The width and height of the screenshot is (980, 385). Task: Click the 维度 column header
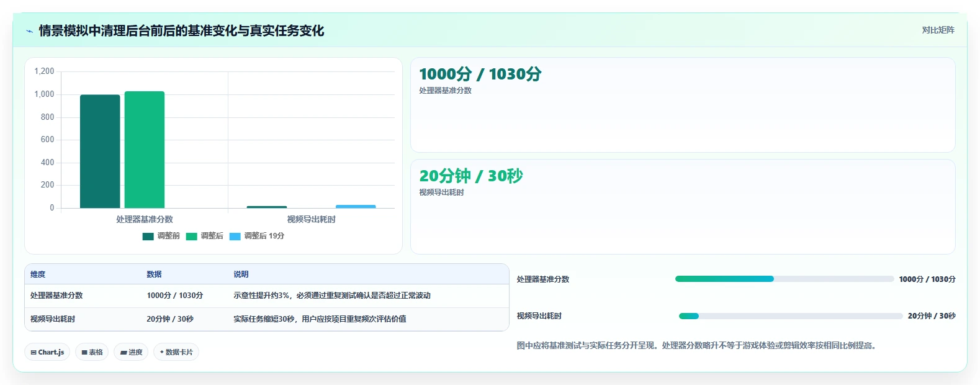pyautogui.click(x=38, y=274)
